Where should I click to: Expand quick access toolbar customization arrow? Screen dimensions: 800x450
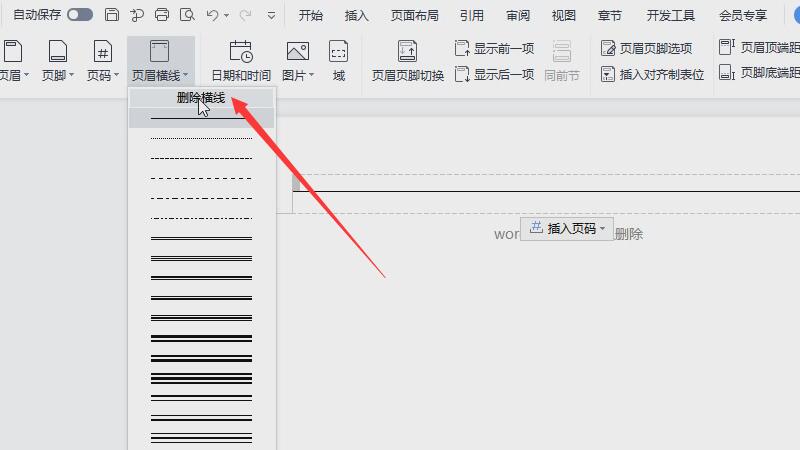point(271,16)
